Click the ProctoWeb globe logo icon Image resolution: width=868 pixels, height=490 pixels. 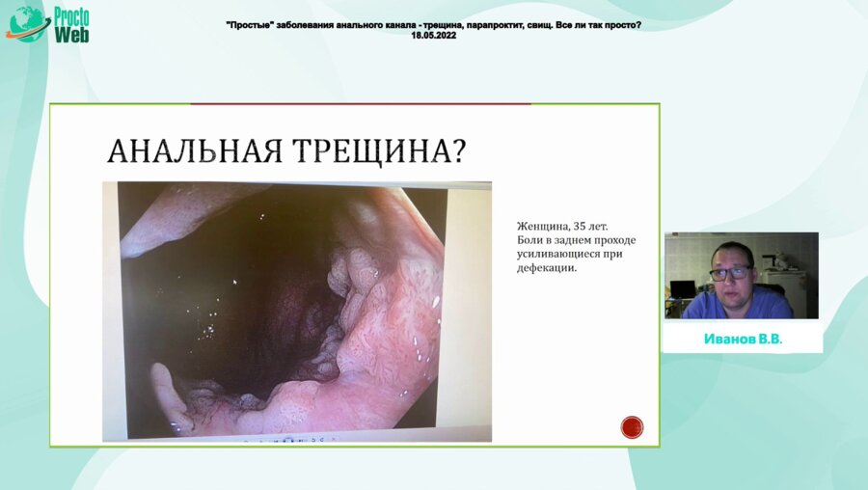pos(26,23)
